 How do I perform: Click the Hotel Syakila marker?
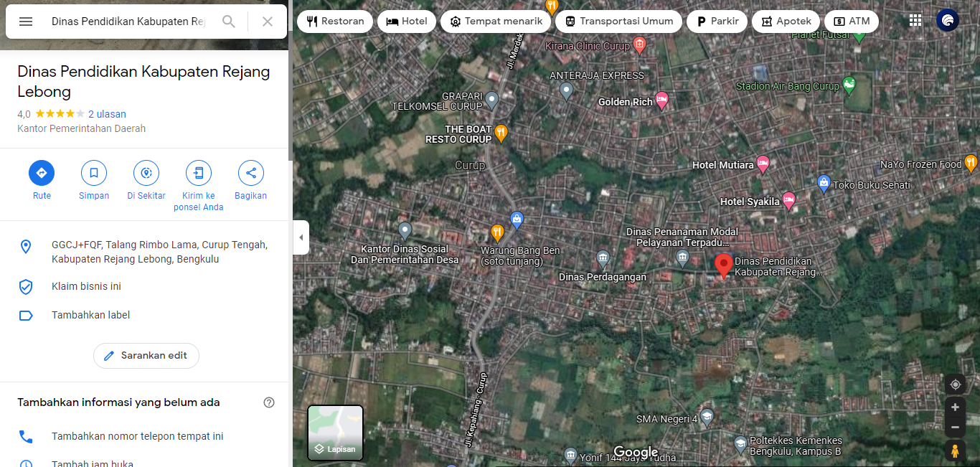tap(788, 201)
